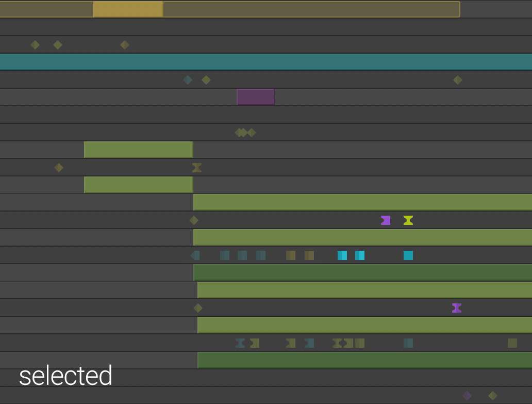Click the teal hourglass keyframe on the bottom marker row
Screen dimensions: 532x404
coord(239,343)
